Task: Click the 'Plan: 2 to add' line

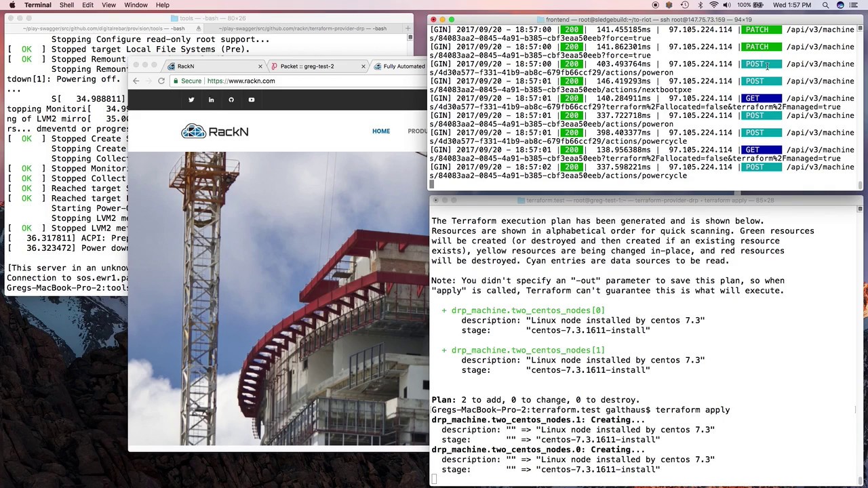Action: pyautogui.click(x=536, y=400)
